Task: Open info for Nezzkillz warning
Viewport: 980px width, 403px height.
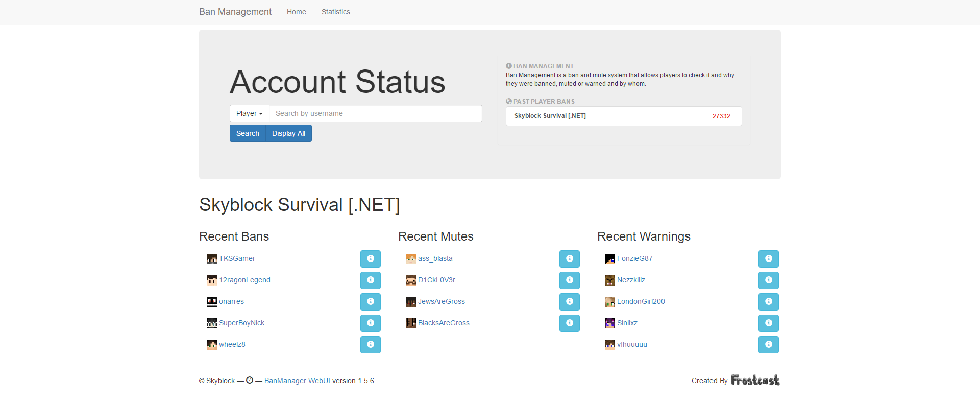Action: pyautogui.click(x=769, y=280)
